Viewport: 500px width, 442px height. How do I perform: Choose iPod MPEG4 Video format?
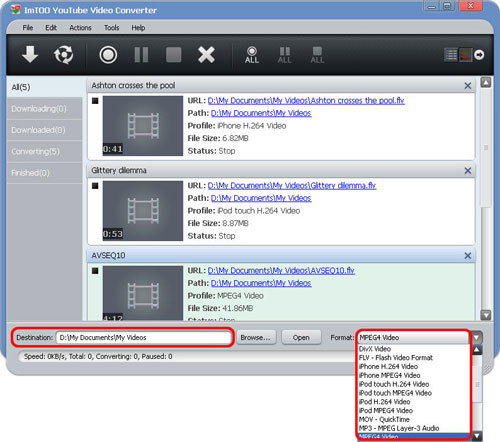click(x=414, y=411)
